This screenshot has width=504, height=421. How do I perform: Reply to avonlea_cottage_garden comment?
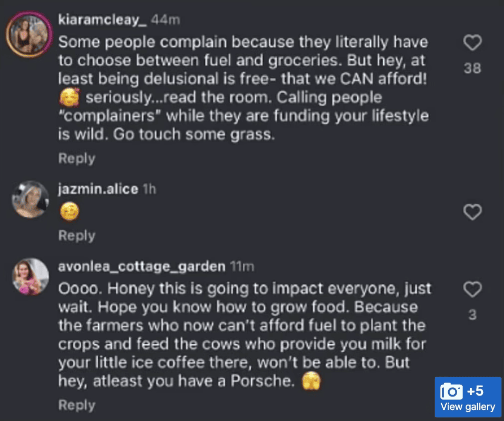click(76, 405)
